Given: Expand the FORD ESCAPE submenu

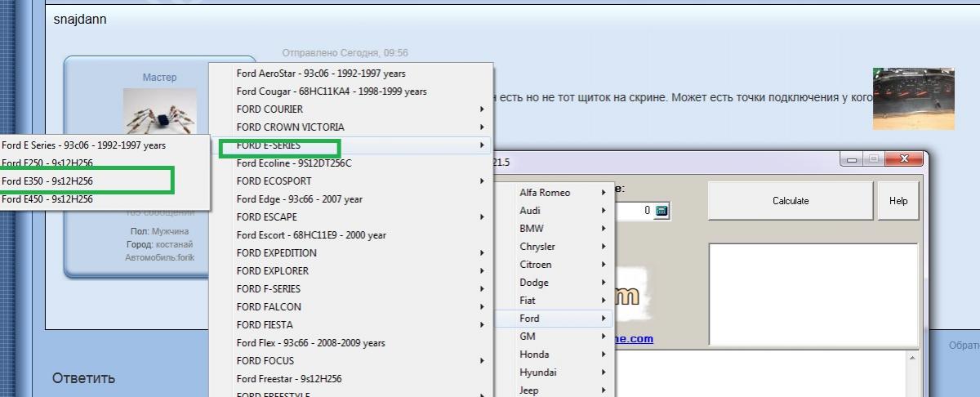Looking at the screenshot, I should (x=351, y=217).
